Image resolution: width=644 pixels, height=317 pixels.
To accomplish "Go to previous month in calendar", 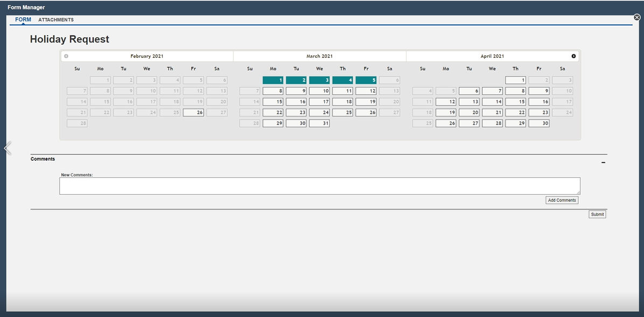I will coord(66,56).
